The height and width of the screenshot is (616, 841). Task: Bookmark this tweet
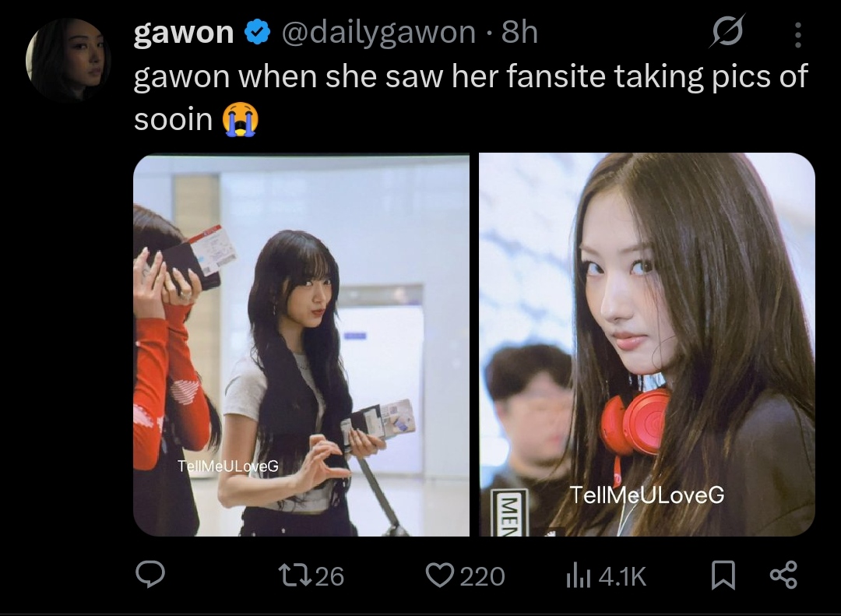[x=723, y=576]
